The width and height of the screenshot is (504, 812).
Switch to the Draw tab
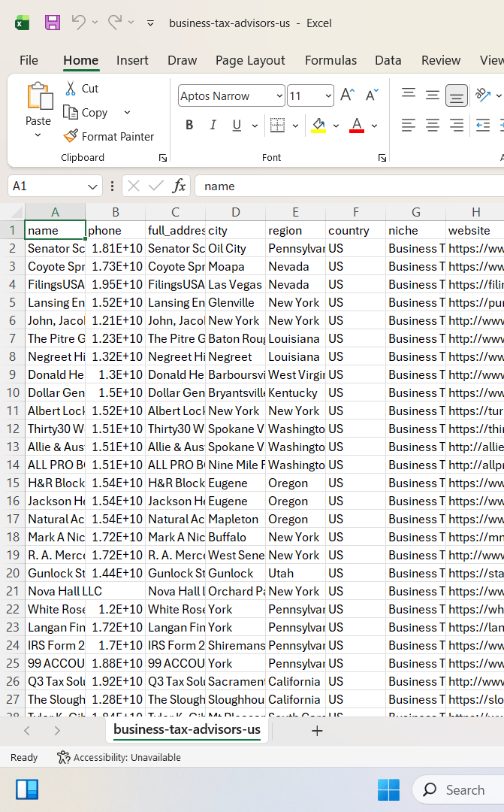[182, 60]
